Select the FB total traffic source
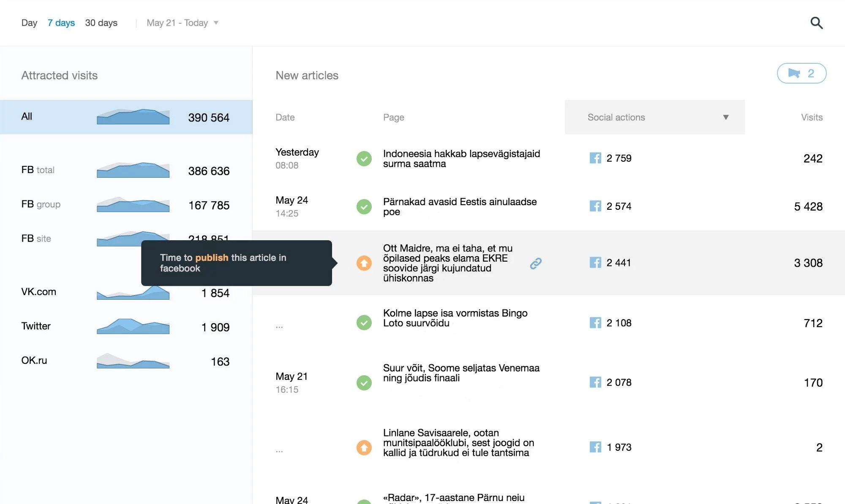 [126, 170]
